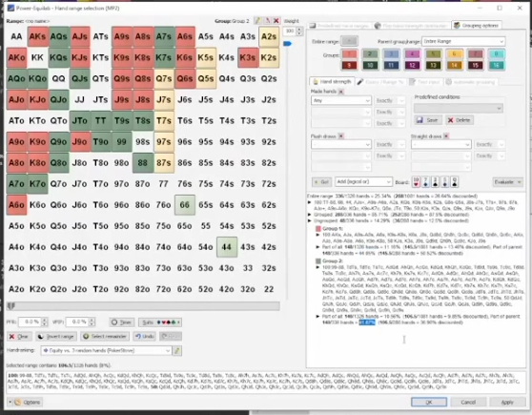Toggle the AKs hand cell
The width and height of the screenshot is (532, 415).
click(38, 36)
